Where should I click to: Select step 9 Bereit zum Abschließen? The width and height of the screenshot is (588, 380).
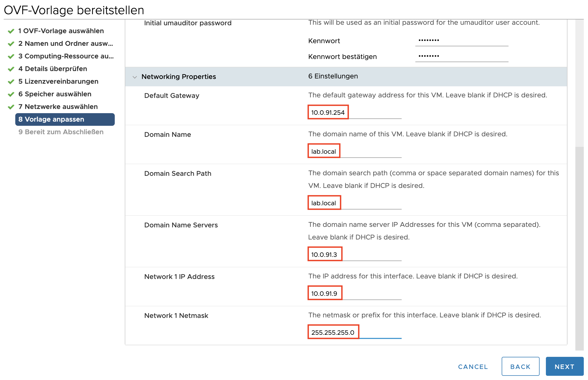tap(61, 132)
